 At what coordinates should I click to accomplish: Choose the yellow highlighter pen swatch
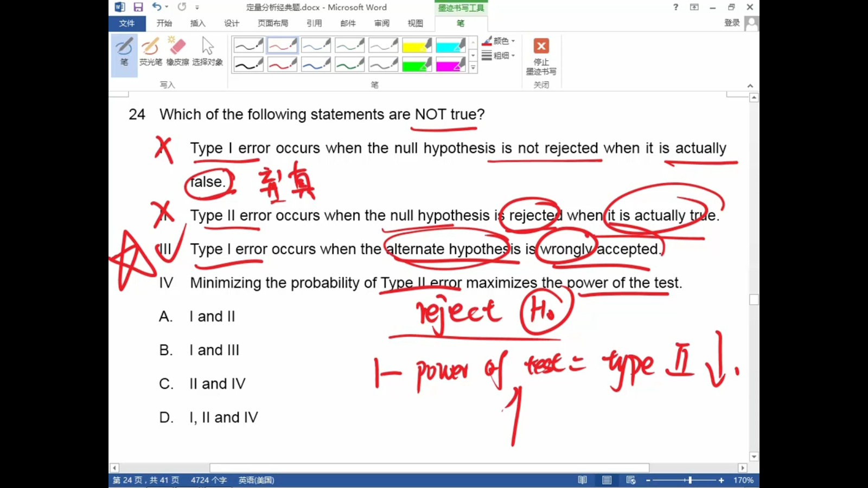417,45
